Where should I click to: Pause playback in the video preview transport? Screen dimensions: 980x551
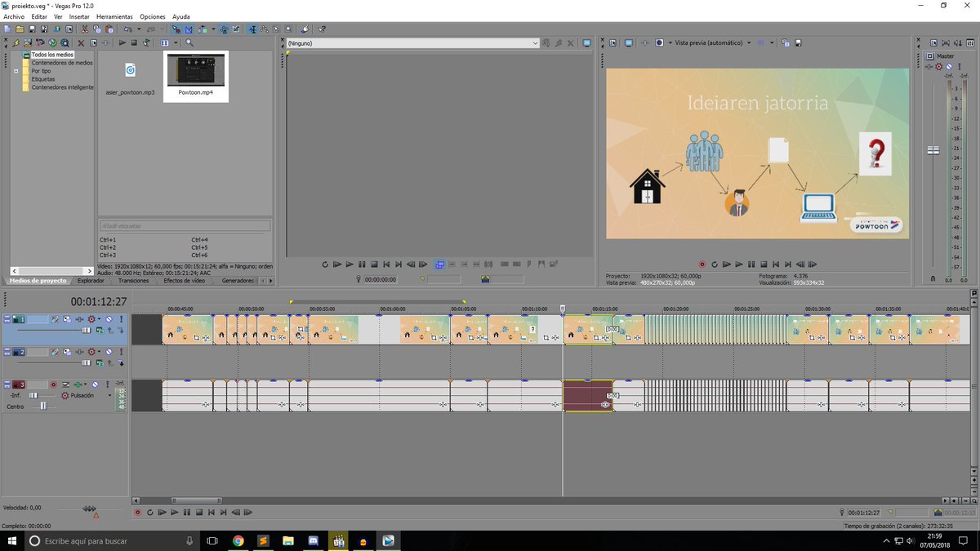[x=751, y=264]
